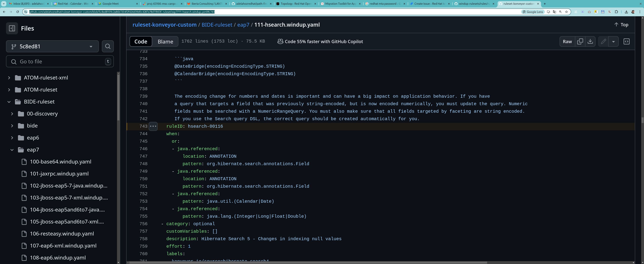This screenshot has width=644, height=264.
Task: Click the file search magnifier button
Action: point(108,46)
